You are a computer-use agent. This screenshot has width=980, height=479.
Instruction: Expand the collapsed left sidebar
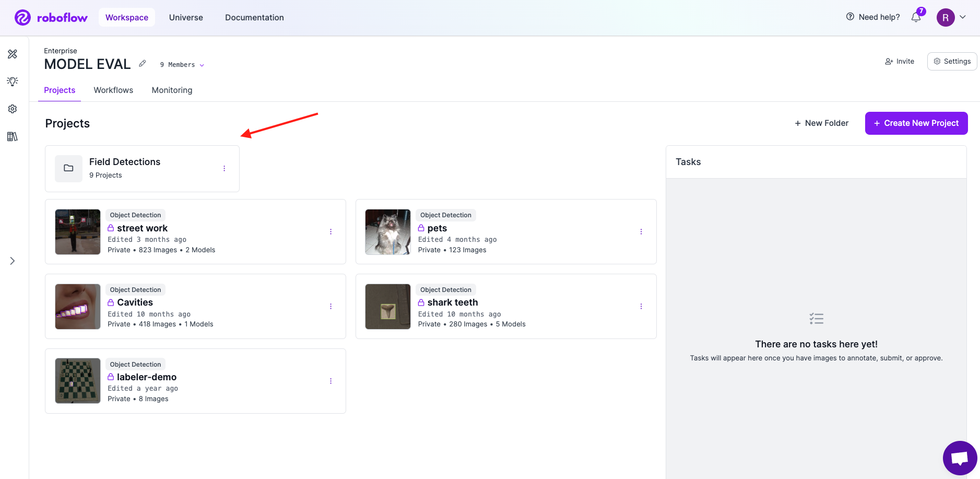[x=13, y=261]
